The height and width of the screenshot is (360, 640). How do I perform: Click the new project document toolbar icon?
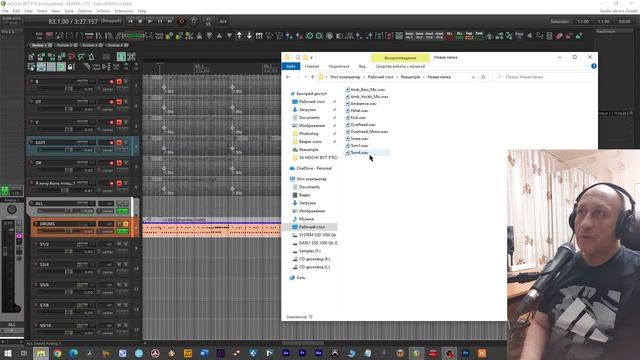[31, 57]
